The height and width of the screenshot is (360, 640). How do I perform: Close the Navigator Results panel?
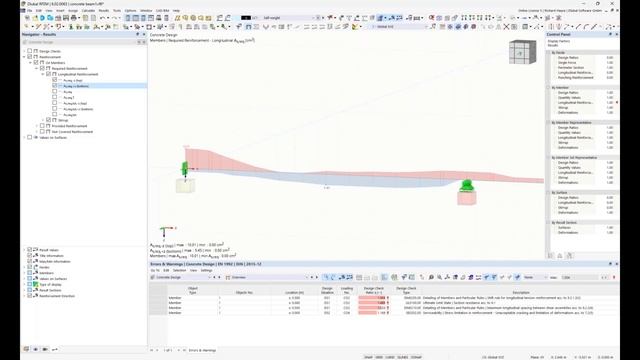144,35
